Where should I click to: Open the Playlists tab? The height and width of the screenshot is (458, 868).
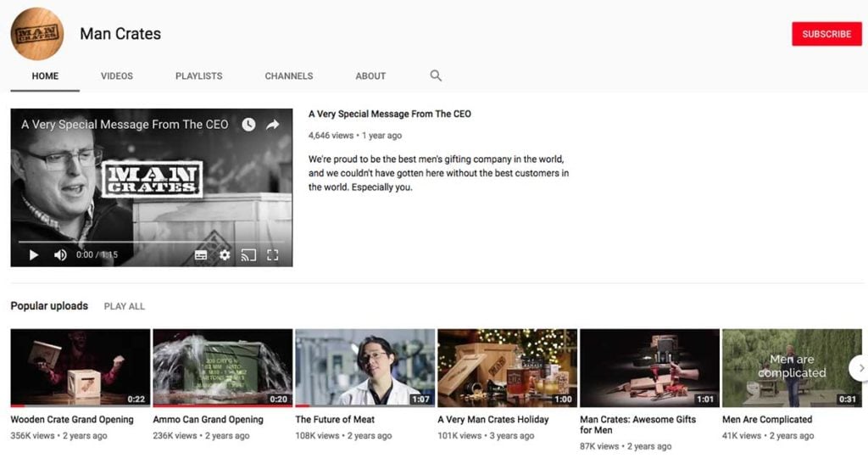[198, 75]
